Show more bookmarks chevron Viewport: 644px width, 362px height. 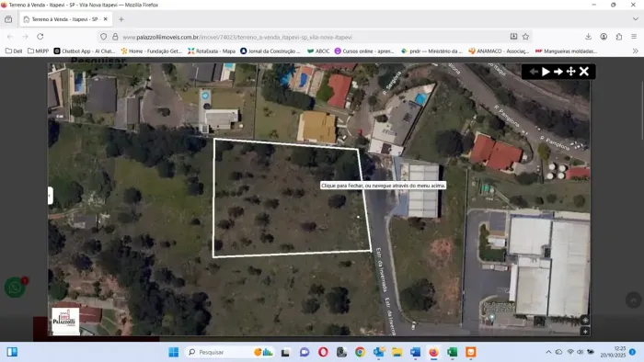636,51
